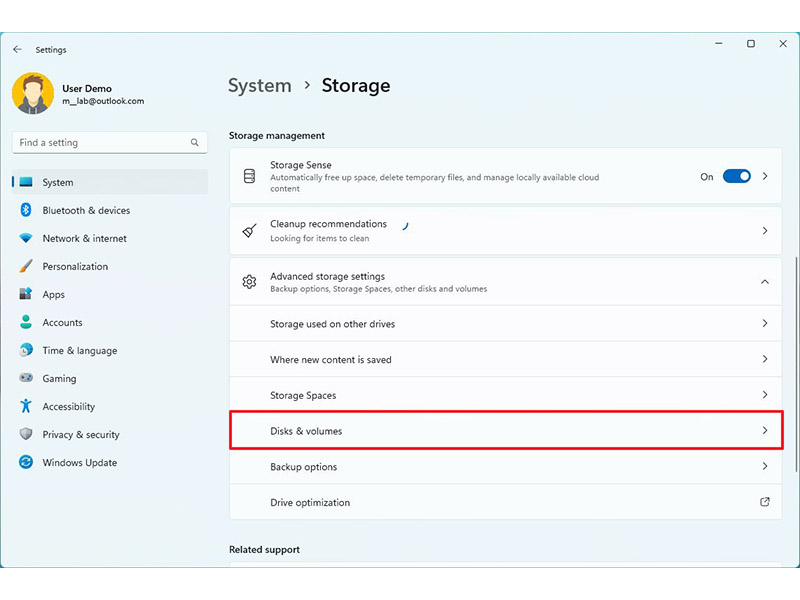Click the Time & language globe icon

click(26, 350)
